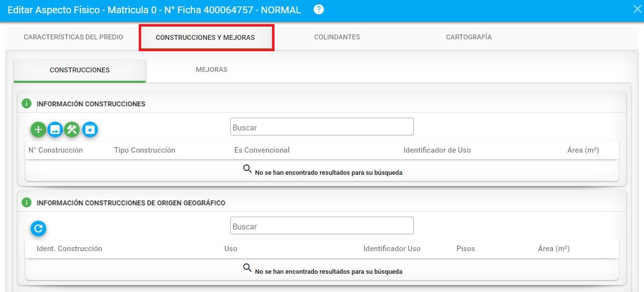Close the Editar Aspecto Físico dialog
Screen dimensions: 644x292
click(x=637, y=9)
